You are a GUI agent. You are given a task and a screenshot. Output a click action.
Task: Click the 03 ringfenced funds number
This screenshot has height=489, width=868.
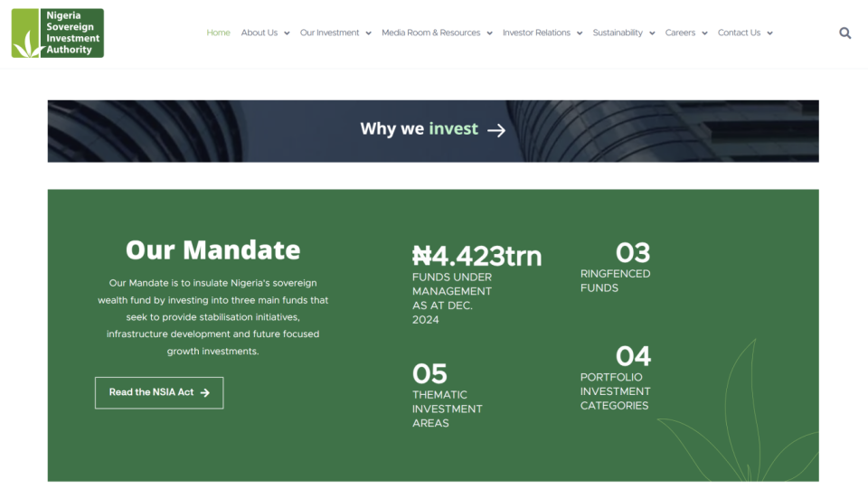click(633, 253)
